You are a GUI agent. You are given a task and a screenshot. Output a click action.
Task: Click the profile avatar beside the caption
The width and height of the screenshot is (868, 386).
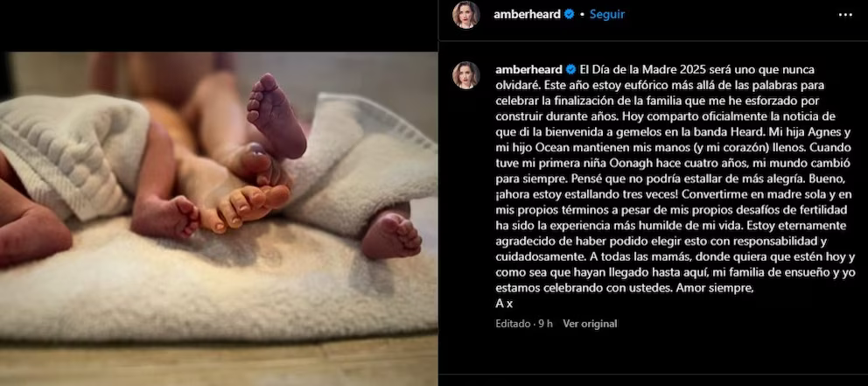(x=466, y=75)
